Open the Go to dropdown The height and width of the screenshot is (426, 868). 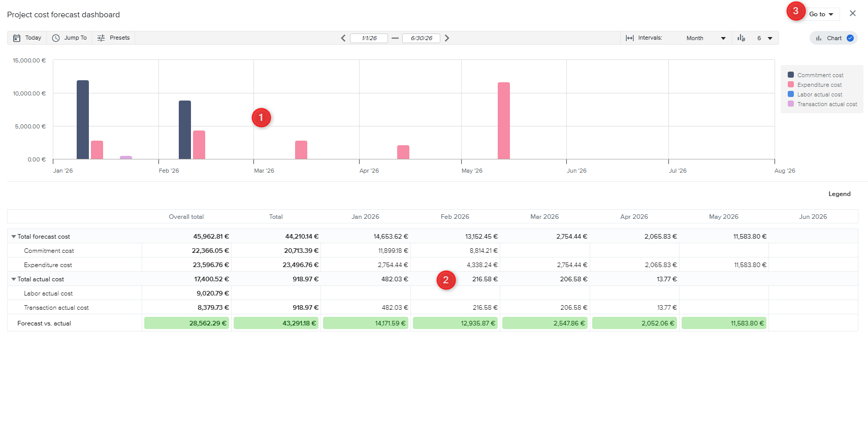(x=821, y=14)
